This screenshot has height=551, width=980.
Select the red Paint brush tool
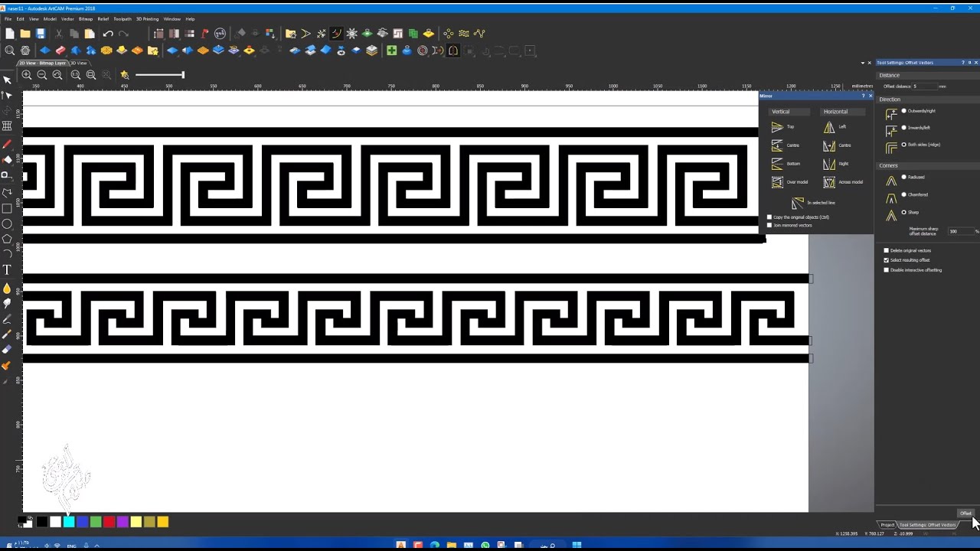(7, 144)
